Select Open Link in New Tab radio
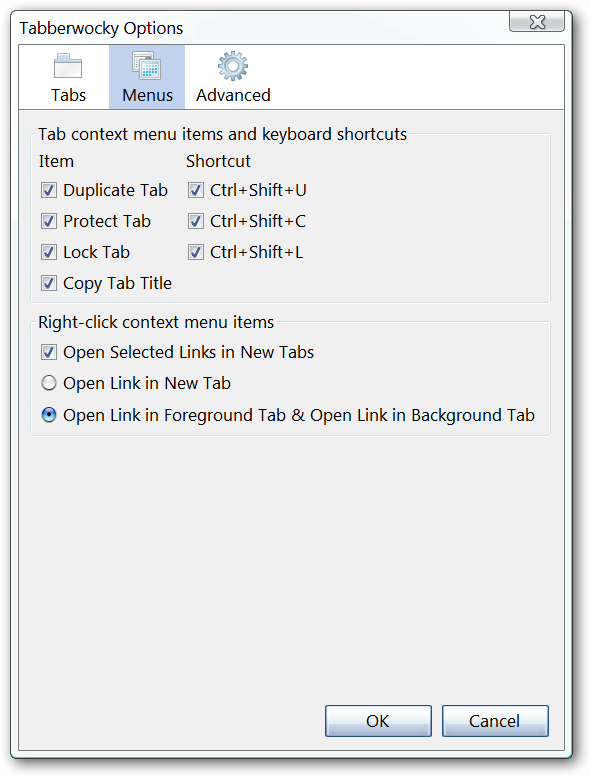The image size is (591, 777). pos(49,383)
